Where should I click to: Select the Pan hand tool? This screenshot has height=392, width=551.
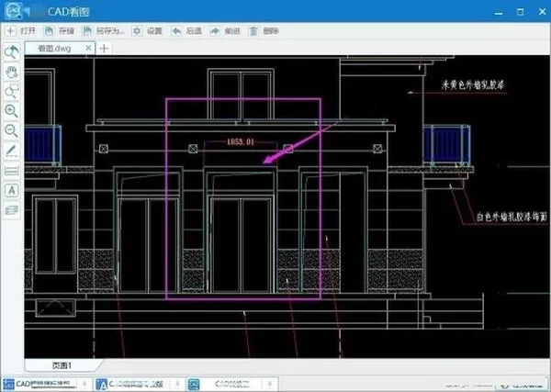click(12, 72)
